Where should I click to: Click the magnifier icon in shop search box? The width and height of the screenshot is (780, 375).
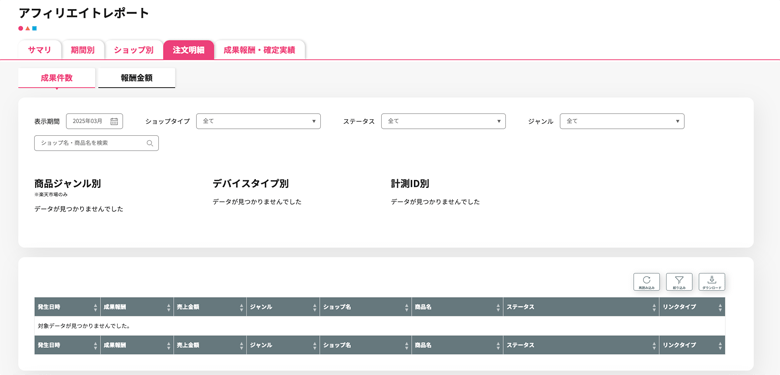[150, 143]
